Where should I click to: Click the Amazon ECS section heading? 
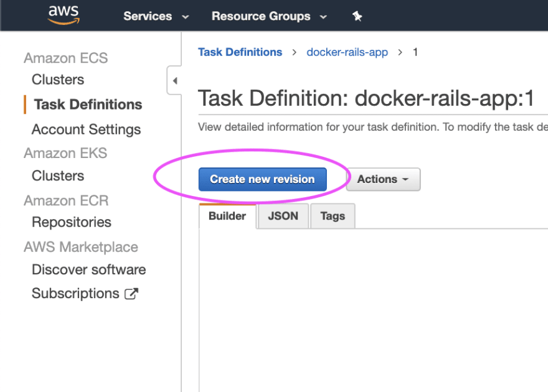[66, 58]
